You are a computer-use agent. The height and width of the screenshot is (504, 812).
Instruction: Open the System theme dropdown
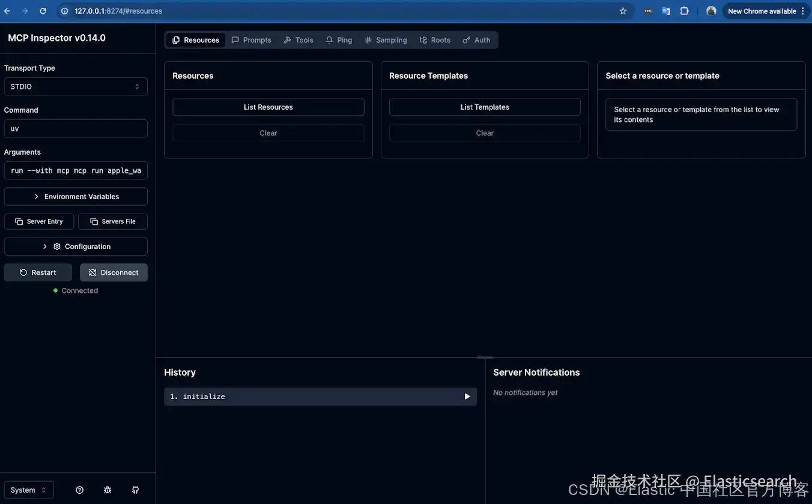coord(29,490)
